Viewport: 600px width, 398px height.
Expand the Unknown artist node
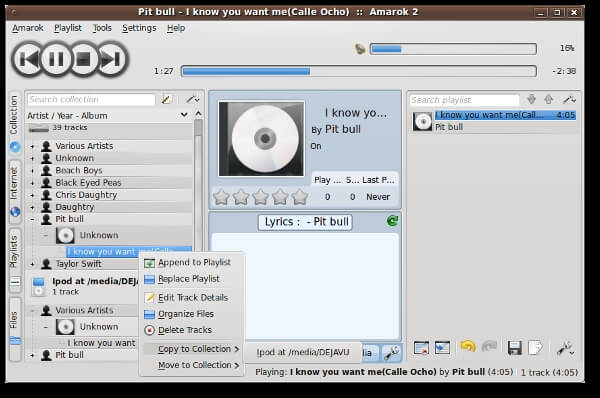pyautogui.click(x=33, y=158)
